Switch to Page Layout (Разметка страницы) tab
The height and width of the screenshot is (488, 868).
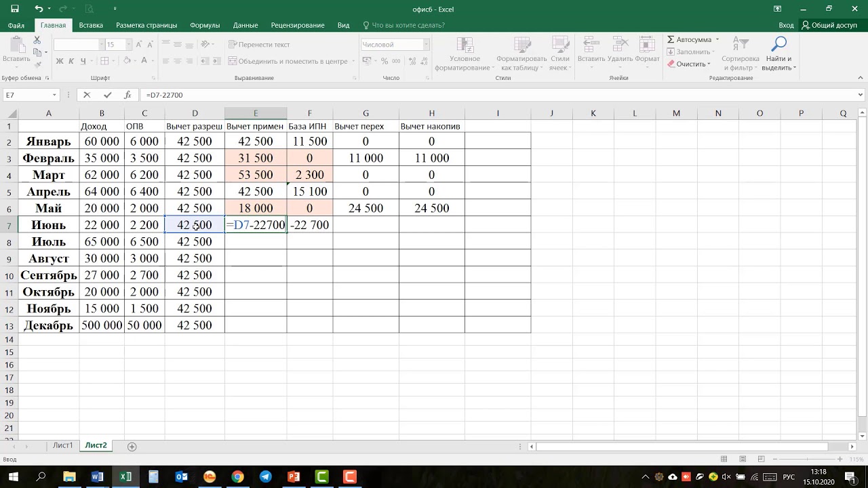146,25
